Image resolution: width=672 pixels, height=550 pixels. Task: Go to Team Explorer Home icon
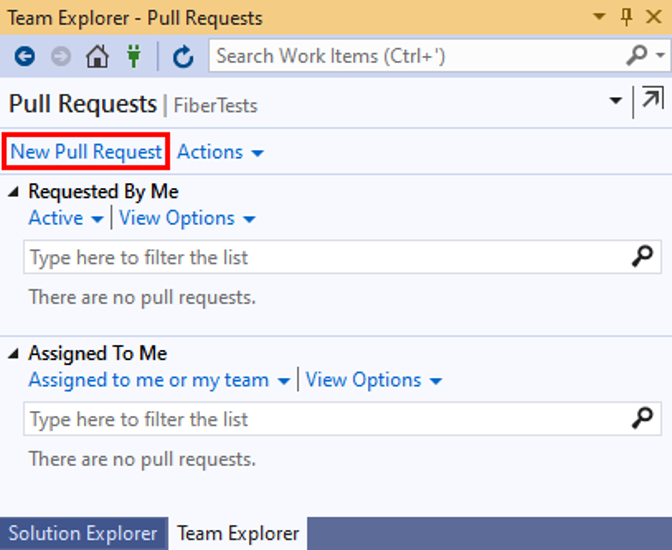click(x=97, y=57)
